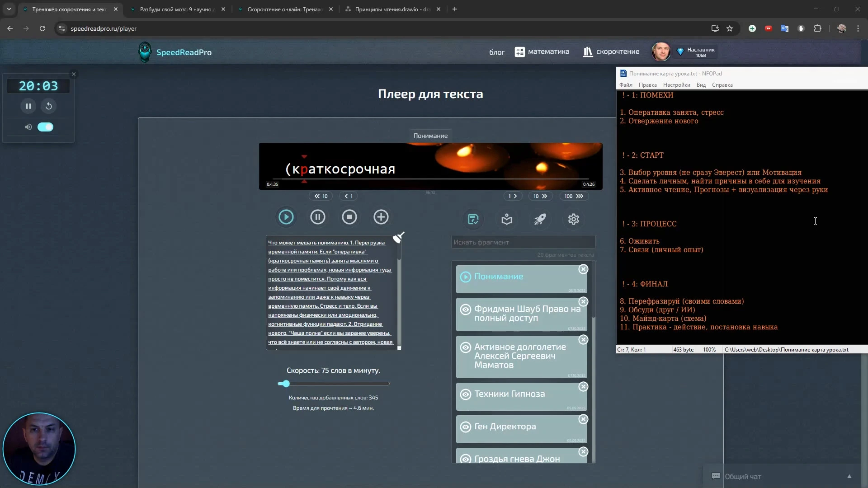Pause the countdown timer

tap(28, 106)
